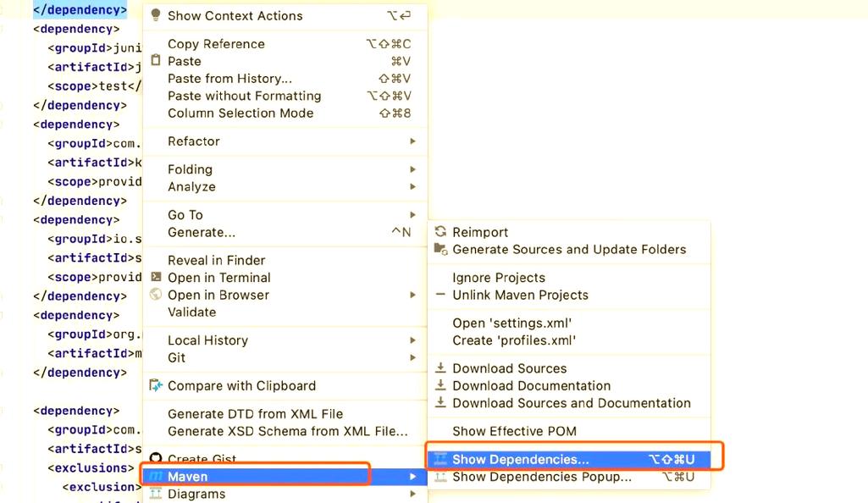Click the compare icon beside Compare with Clipboard

coord(155,385)
